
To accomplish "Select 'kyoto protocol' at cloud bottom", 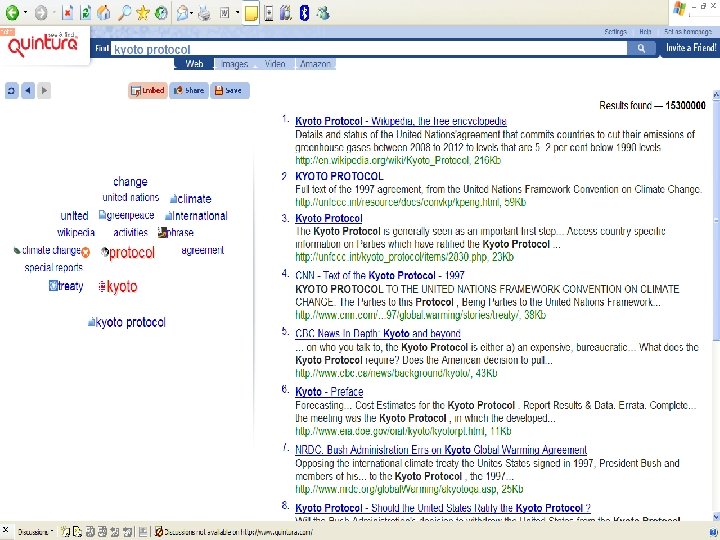I will [x=130, y=322].
